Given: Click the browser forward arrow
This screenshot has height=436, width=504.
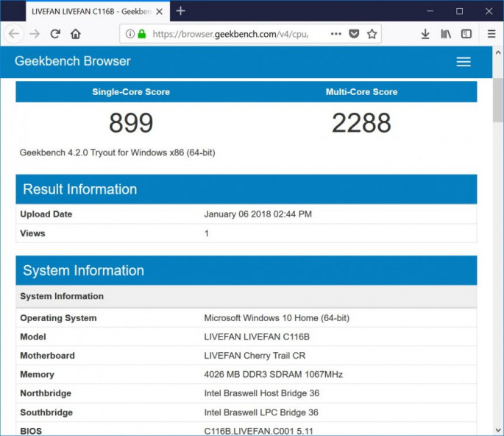Looking at the screenshot, I should pyautogui.click(x=35, y=34).
